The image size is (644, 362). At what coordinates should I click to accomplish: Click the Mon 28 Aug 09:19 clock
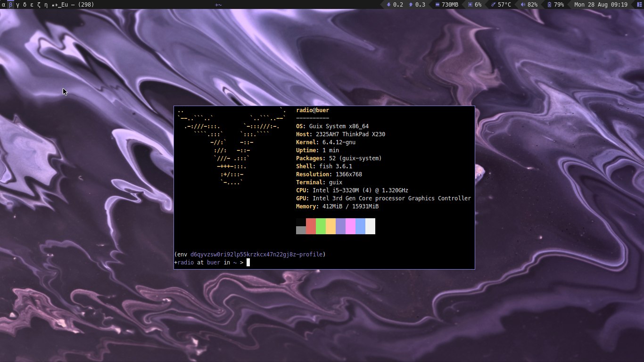pos(601,5)
